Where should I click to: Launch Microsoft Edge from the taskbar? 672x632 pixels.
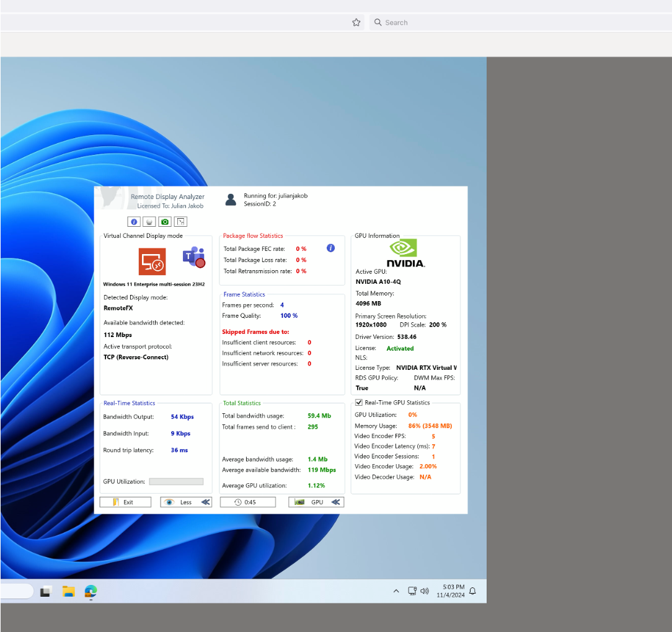[91, 591]
